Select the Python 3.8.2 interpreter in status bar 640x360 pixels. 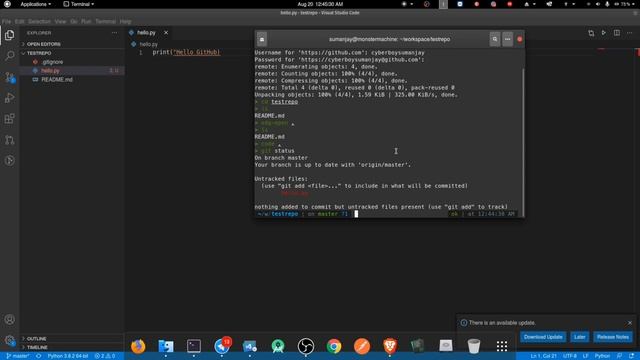click(68, 356)
